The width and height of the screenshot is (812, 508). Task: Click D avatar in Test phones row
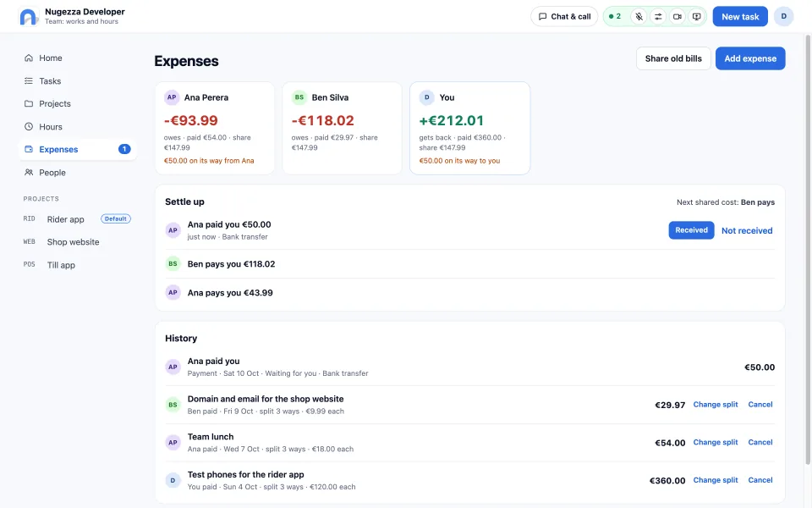pos(173,481)
